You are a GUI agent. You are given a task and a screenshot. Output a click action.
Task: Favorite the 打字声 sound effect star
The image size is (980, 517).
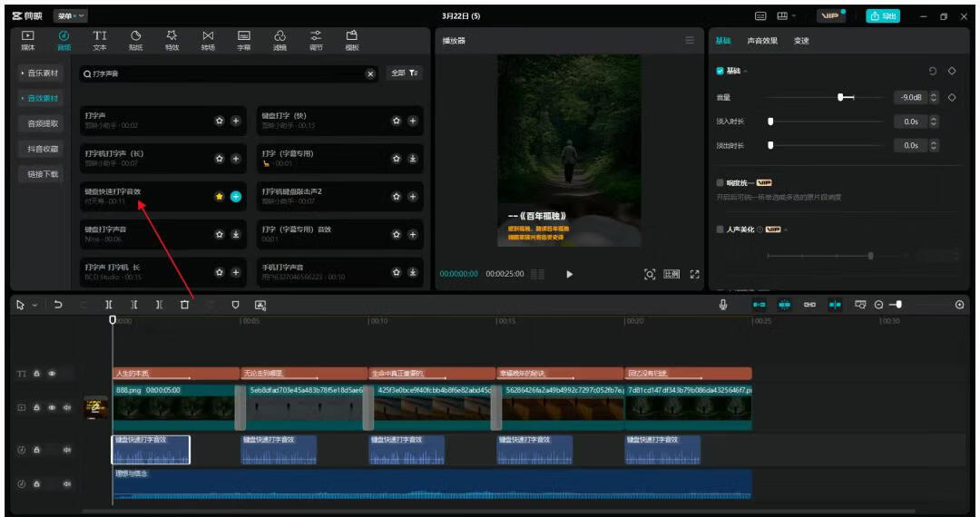pyautogui.click(x=219, y=121)
